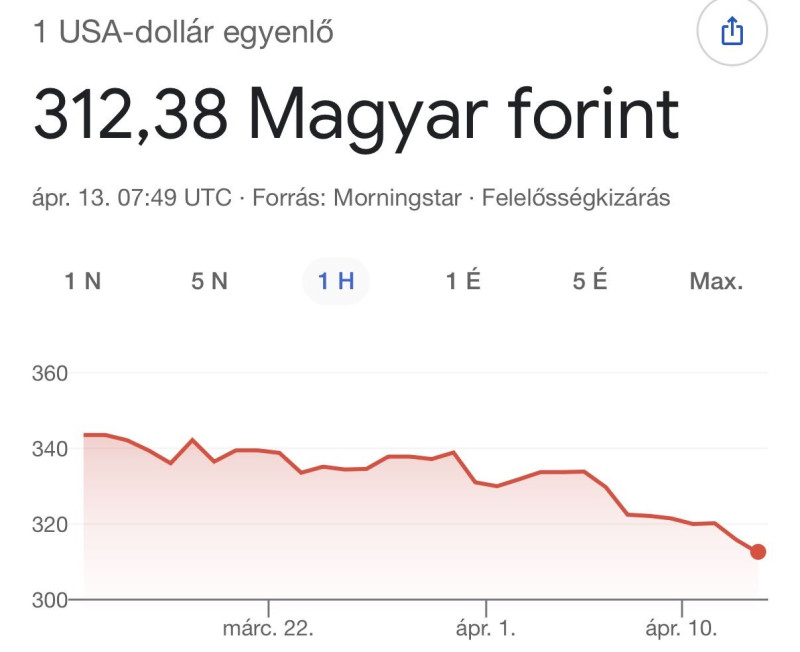Tap the share icon button
This screenshot has height=652, width=800.
[732, 33]
